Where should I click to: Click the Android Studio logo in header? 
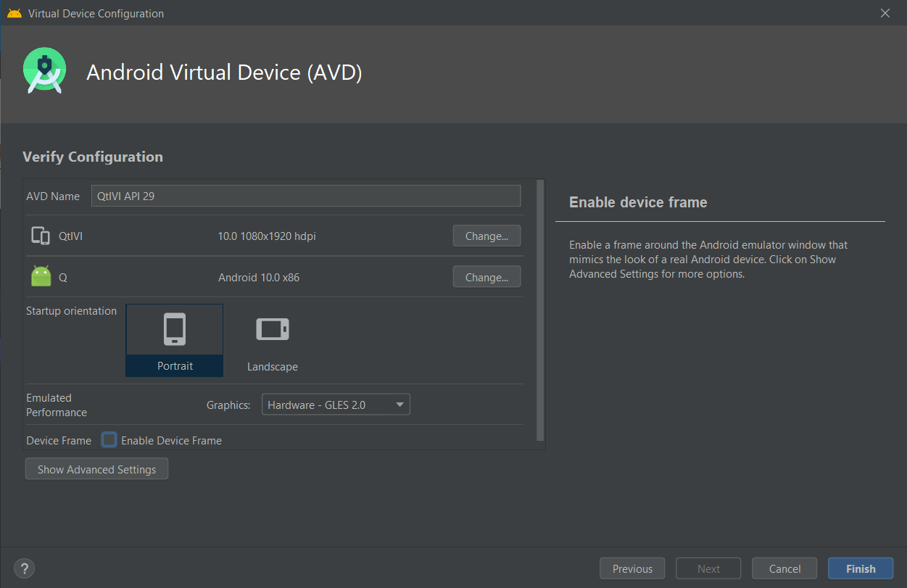[44, 70]
